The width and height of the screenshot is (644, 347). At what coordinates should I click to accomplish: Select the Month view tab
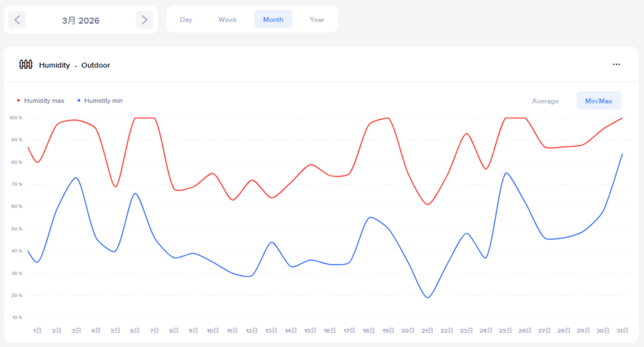click(273, 19)
